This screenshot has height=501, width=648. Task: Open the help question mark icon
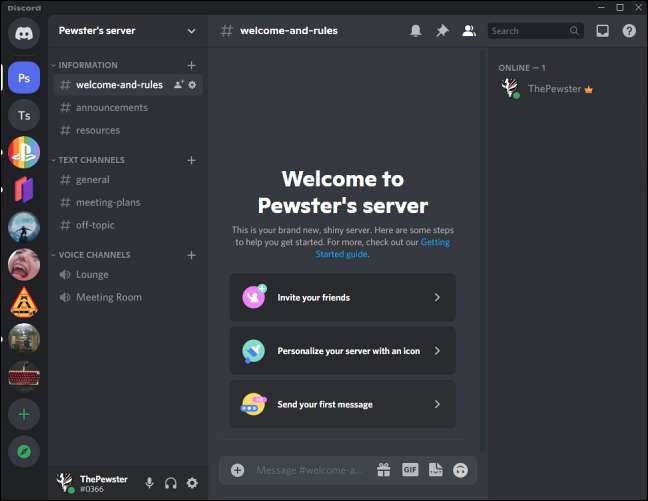[x=629, y=31]
